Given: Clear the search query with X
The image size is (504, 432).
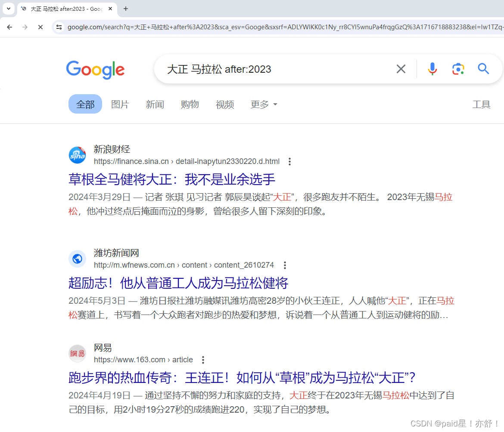Looking at the screenshot, I should coord(401,69).
